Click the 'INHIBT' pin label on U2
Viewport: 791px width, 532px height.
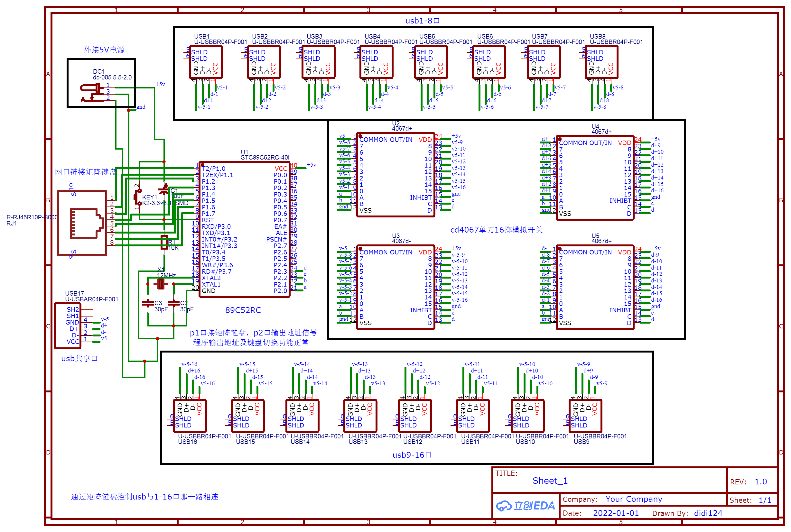[x=421, y=197]
